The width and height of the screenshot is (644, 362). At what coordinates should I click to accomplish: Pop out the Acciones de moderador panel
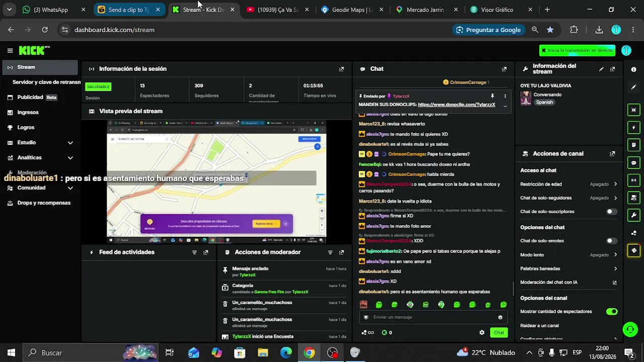click(342, 252)
